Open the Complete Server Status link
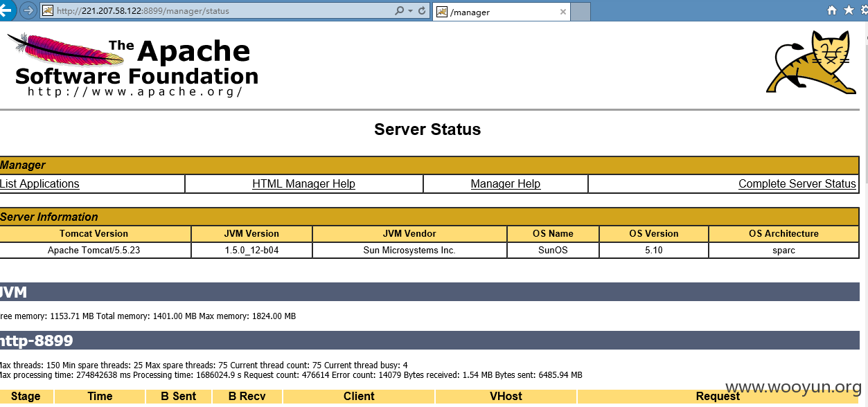868x407 pixels. 797,183
